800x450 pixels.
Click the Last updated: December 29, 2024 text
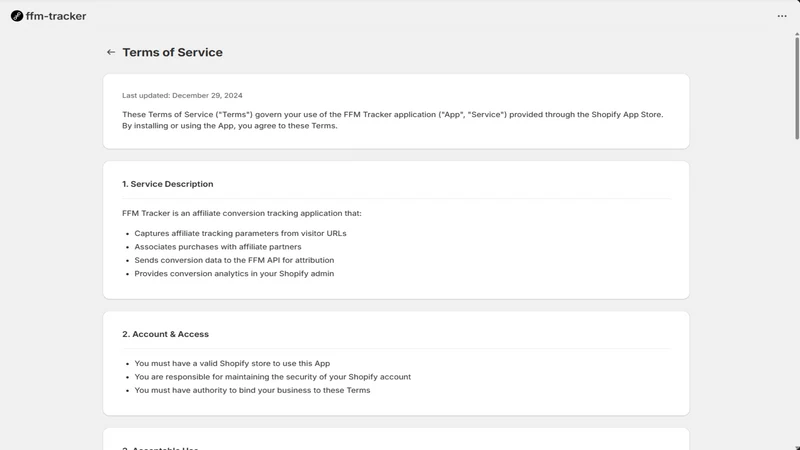pos(182,95)
